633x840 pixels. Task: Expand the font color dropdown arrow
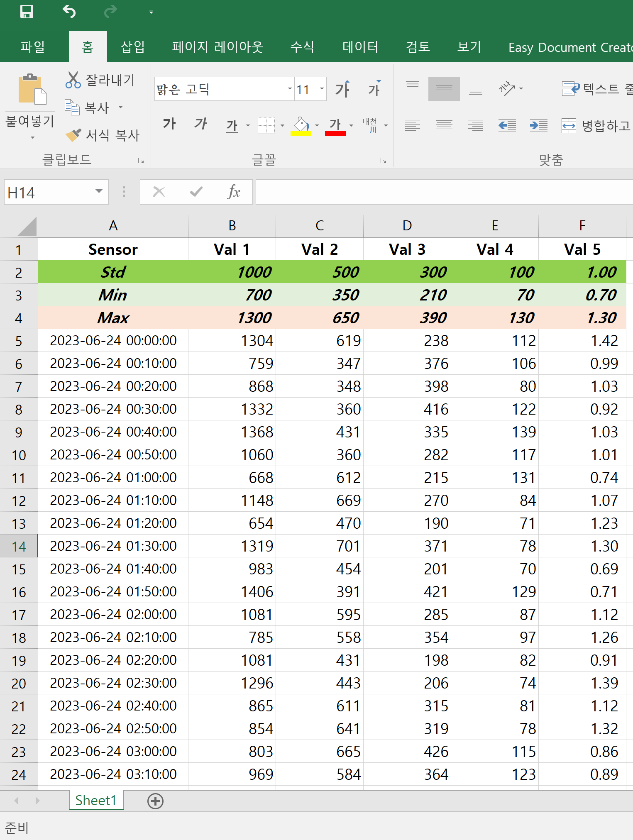[x=351, y=125]
